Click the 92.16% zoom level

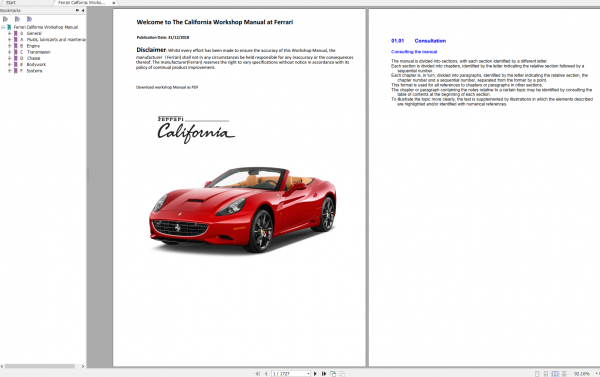[582, 374]
